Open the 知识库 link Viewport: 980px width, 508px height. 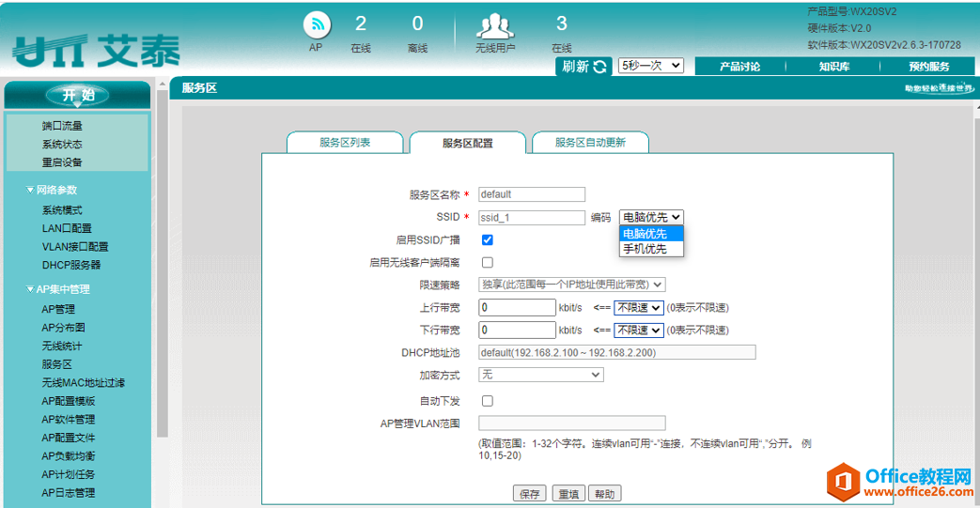[x=833, y=67]
